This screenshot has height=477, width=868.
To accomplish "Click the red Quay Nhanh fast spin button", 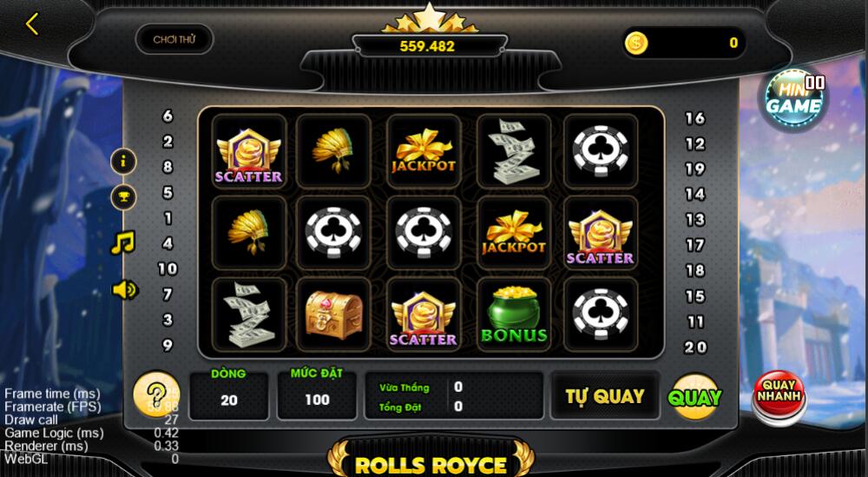I will point(779,396).
